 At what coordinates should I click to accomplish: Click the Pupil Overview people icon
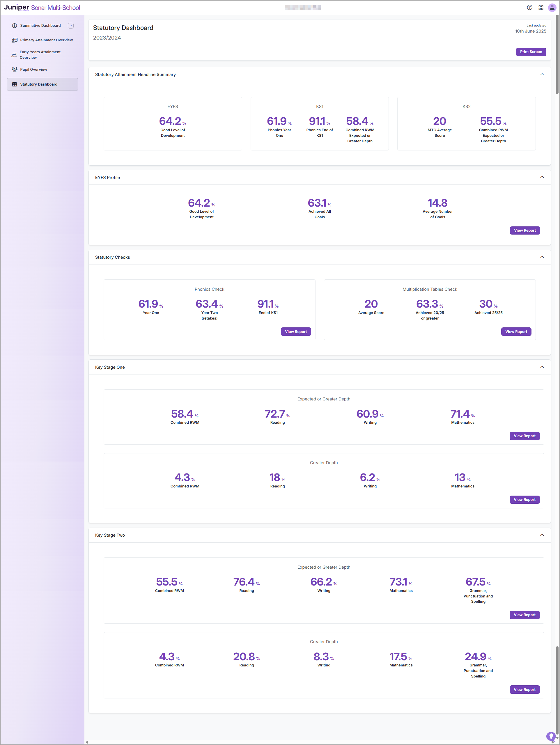click(15, 69)
